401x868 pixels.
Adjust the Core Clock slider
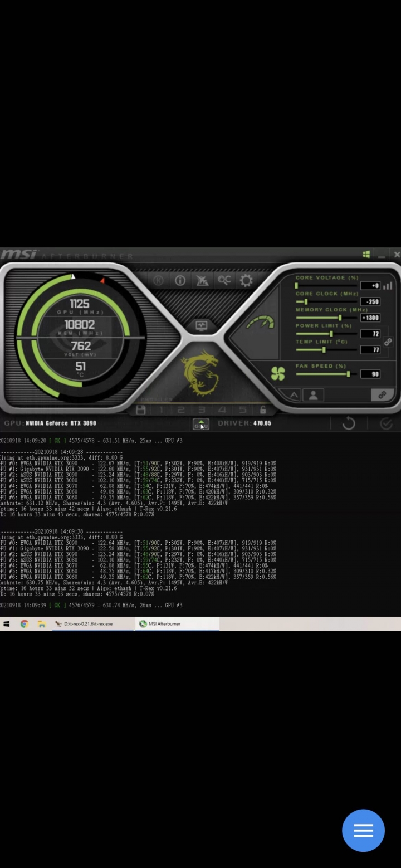[x=326, y=301]
